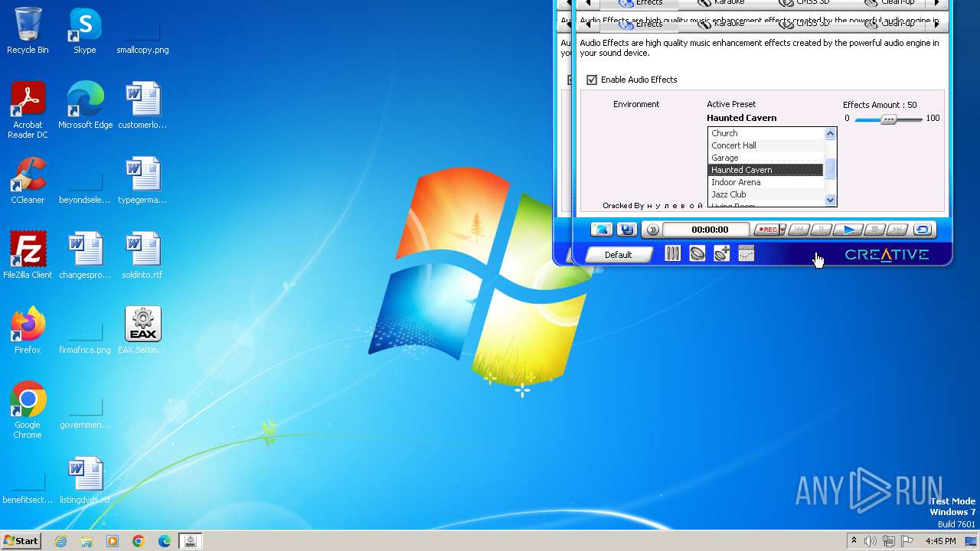Toggle the Enable Audio Effects checkbox

click(x=592, y=80)
